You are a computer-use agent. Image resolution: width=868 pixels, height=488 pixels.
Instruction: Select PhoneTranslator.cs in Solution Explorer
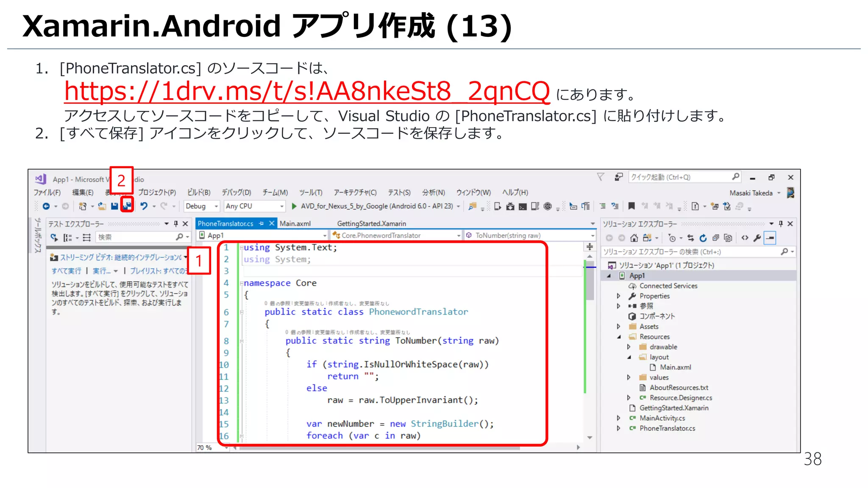667,428
